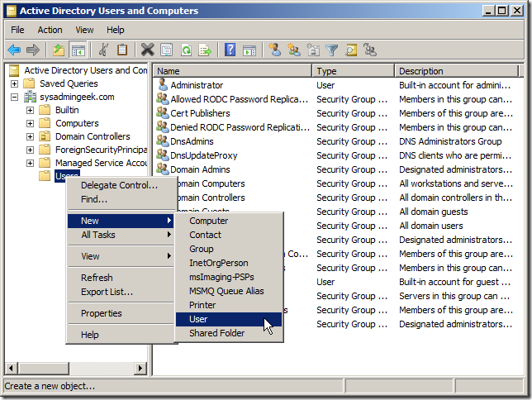This screenshot has width=532, height=400.
Task: Select msImaging-PSPs in the New submenu
Action: [229, 277]
